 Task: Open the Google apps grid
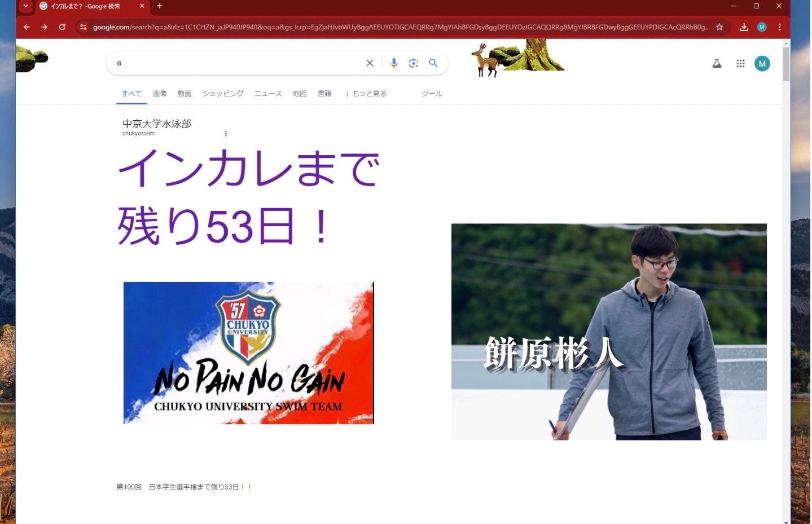[x=740, y=64]
